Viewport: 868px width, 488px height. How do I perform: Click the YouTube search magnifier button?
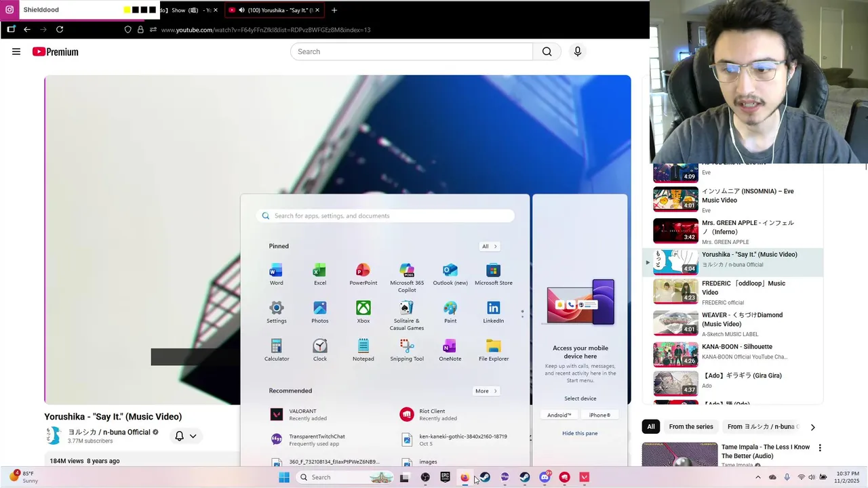547,52
